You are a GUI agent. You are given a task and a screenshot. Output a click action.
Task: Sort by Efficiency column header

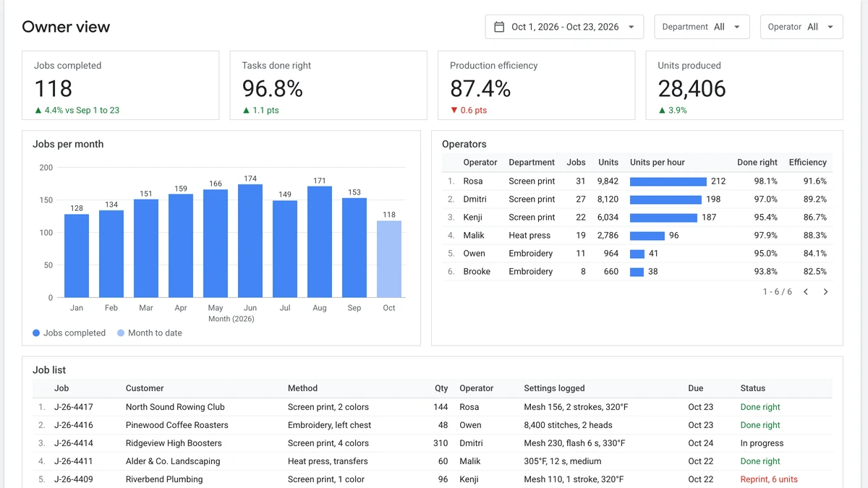pyautogui.click(x=808, y=163)
